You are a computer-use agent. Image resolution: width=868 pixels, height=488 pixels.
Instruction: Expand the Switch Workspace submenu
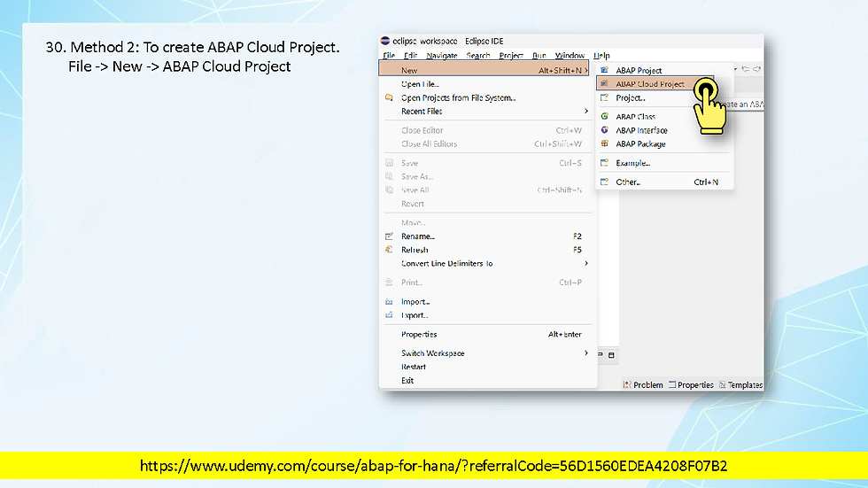(486, 353)
